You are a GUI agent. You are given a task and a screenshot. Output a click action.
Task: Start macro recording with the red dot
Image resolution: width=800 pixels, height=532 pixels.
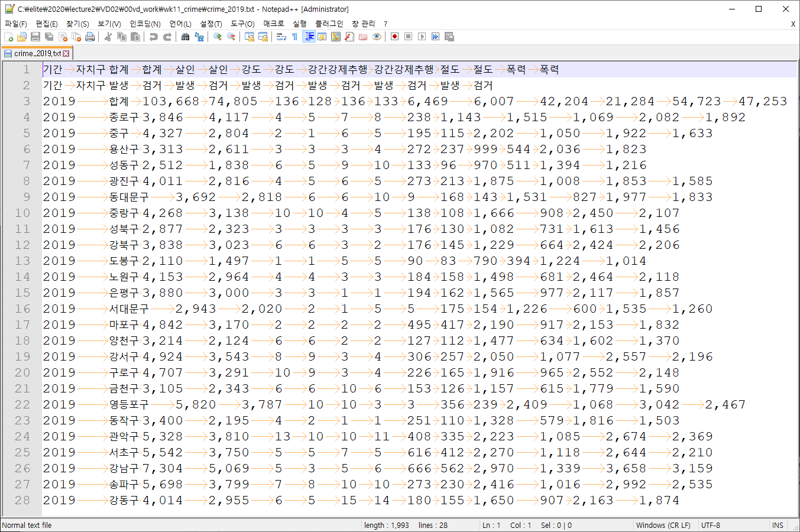coord(394,37)
